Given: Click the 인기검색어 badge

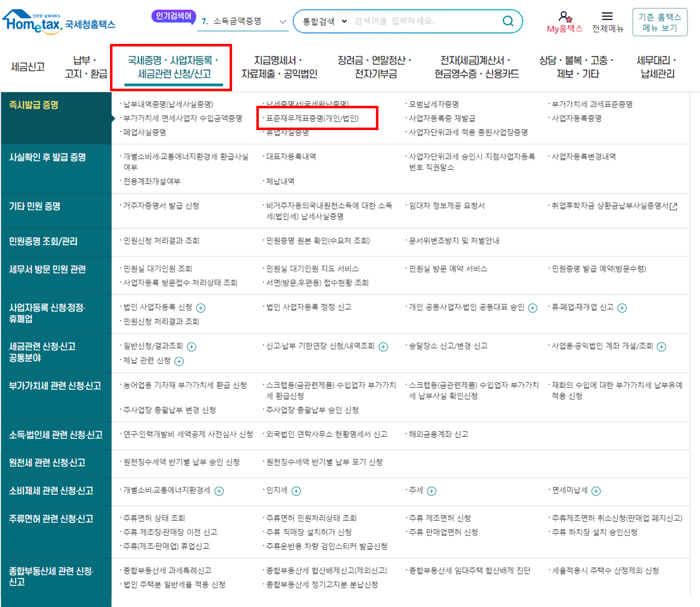Looking at the screenshot, I should coord(174,16).
